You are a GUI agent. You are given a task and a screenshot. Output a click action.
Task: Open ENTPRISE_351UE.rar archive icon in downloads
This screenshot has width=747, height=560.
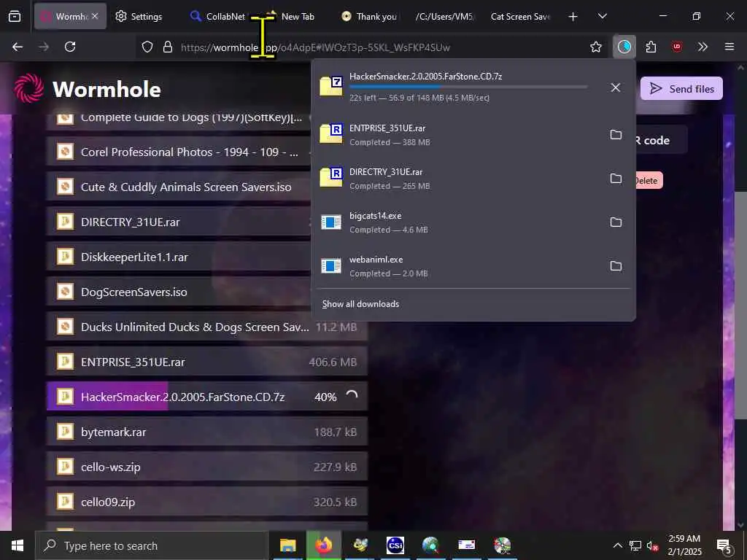click(332, 133)
